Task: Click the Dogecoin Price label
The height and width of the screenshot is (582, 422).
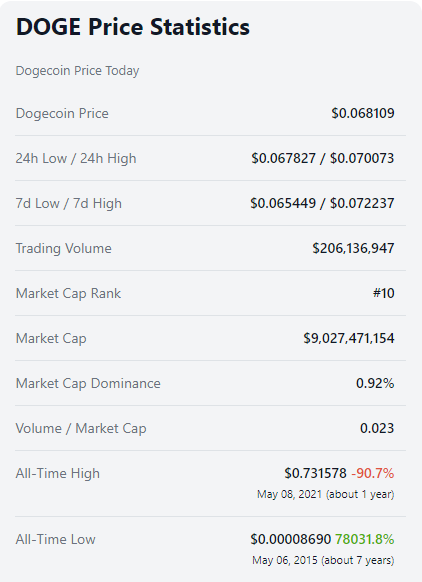Action: 62,113
